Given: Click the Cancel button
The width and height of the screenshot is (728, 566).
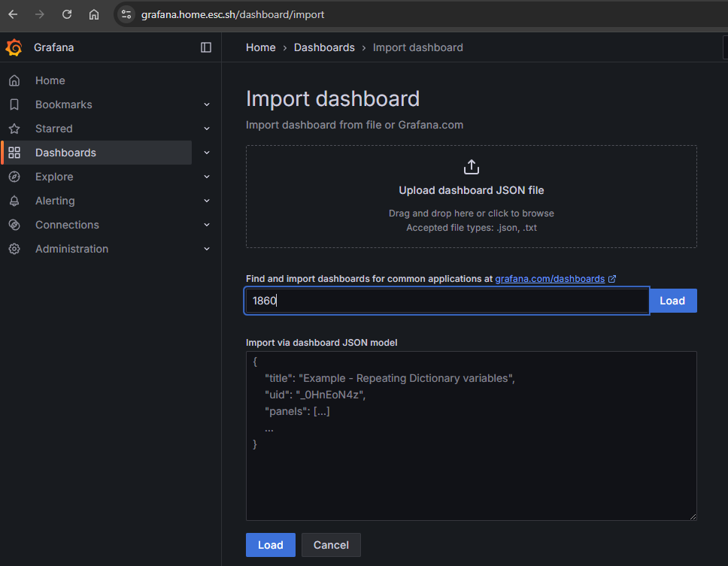Looking at the screenshot, I should pos(331,545).
